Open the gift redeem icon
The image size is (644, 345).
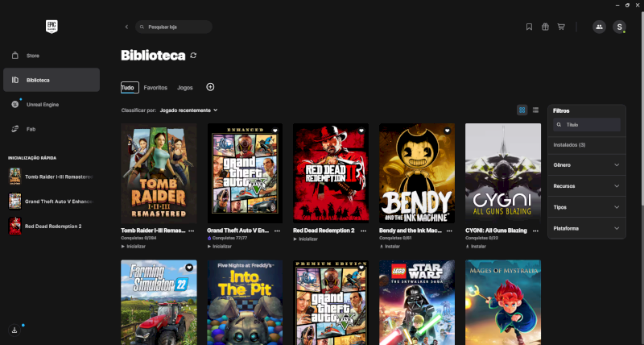point(545,27)
